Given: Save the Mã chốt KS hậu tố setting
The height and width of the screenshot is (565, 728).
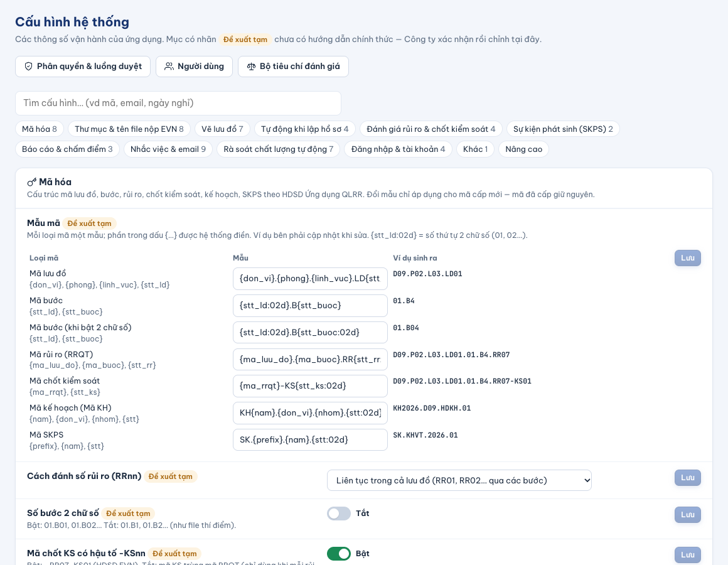Looking at the screenshot, I should tap(688, 555).
